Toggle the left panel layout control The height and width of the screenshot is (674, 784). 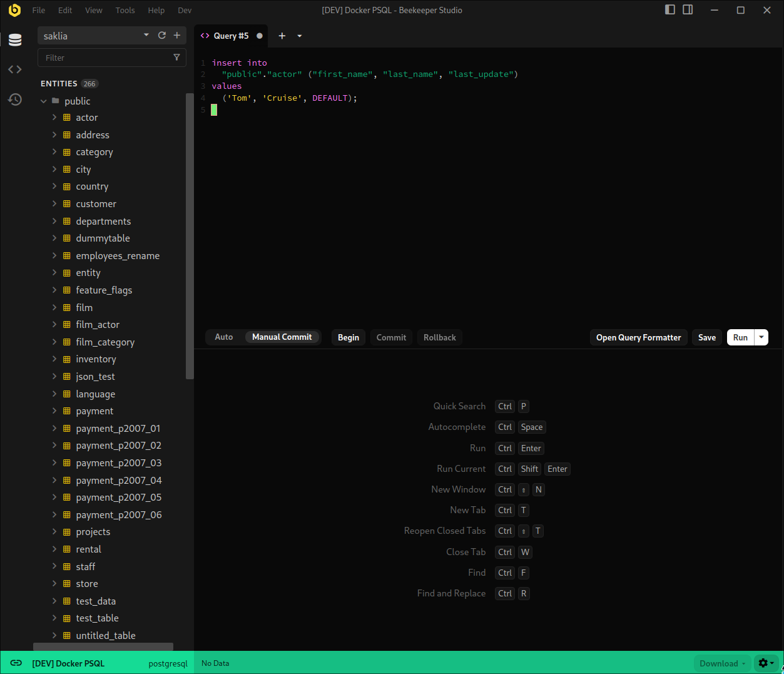[x=669, y=10]
